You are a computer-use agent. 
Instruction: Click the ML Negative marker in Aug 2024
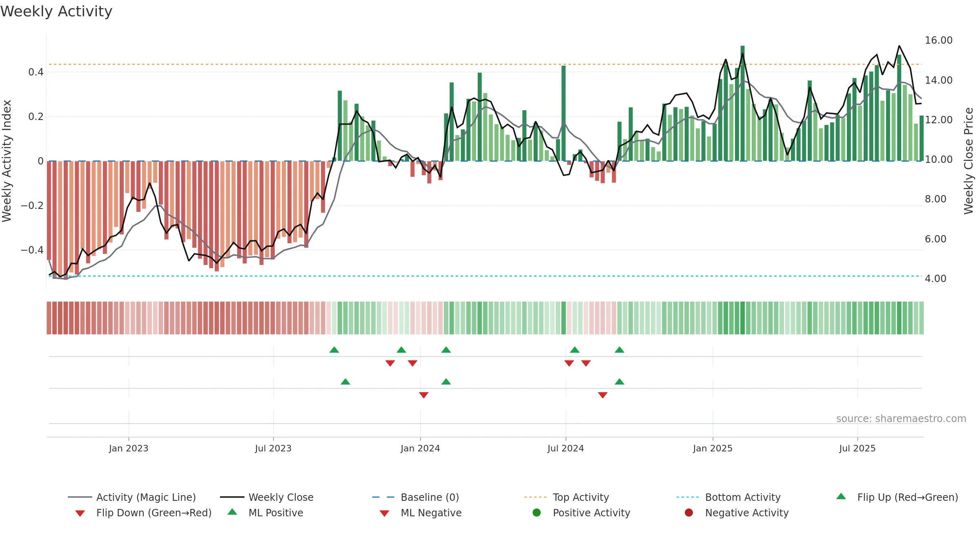pos(603,395)
